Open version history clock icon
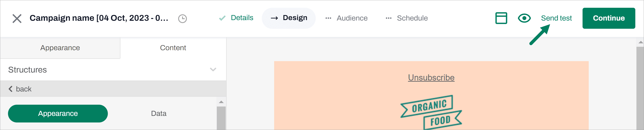This screenshot has height=130, width=644. pyautogui.click(x=182, y=19)
